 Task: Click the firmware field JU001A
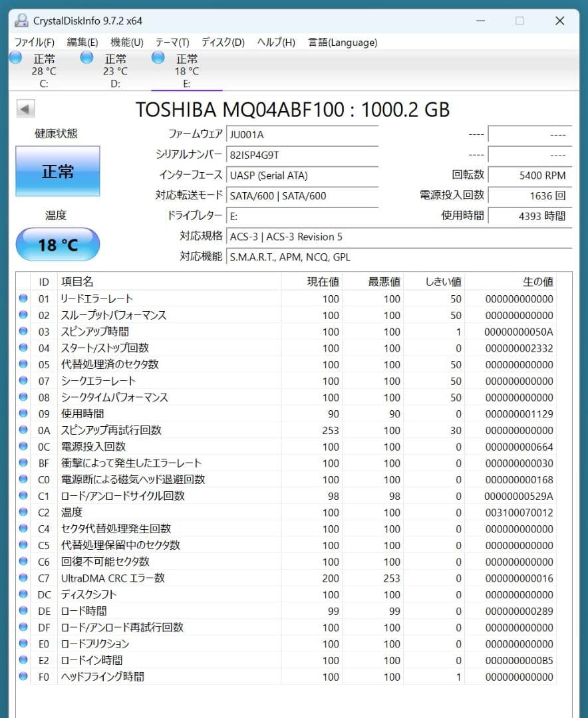303,134
